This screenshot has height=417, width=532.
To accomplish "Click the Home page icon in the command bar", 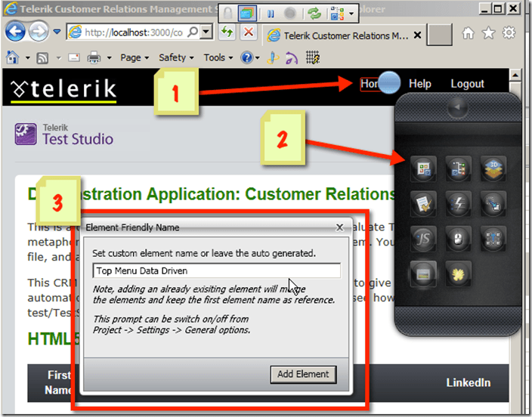I will point(13,57).
